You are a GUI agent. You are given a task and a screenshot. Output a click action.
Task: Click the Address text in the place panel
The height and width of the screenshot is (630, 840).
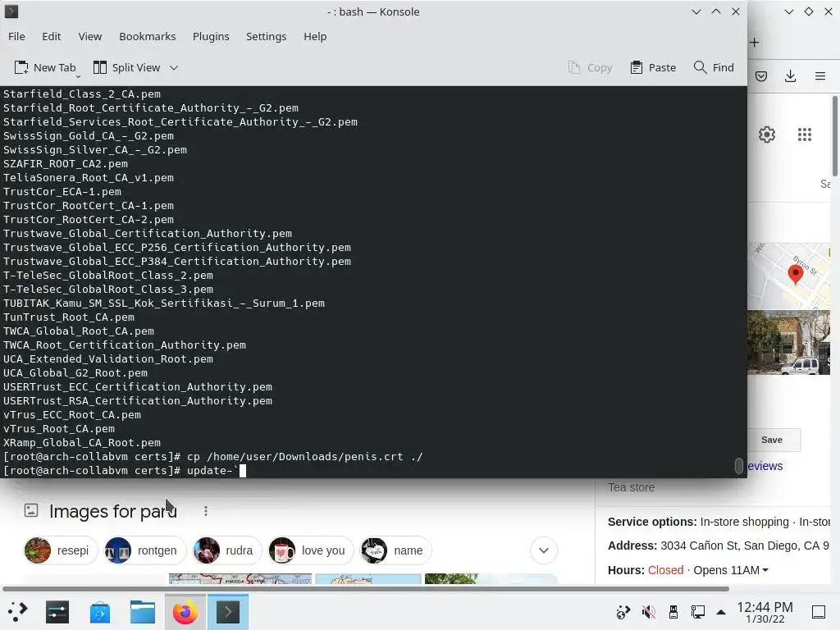(718, 546)
